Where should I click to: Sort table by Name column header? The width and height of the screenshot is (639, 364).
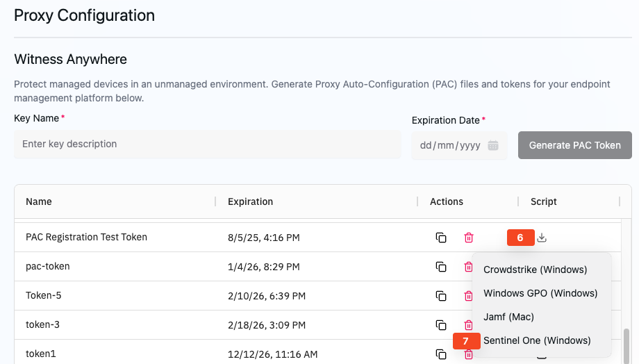click(x=39, y=201)
